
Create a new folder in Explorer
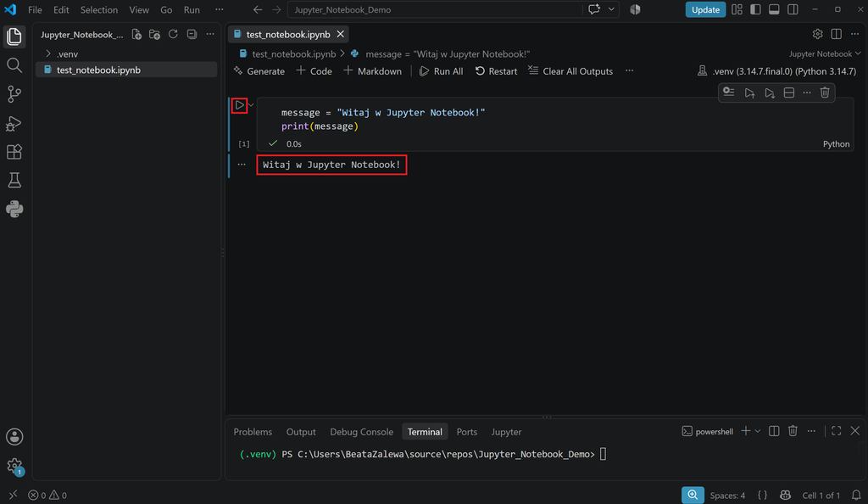coord(155,34)
